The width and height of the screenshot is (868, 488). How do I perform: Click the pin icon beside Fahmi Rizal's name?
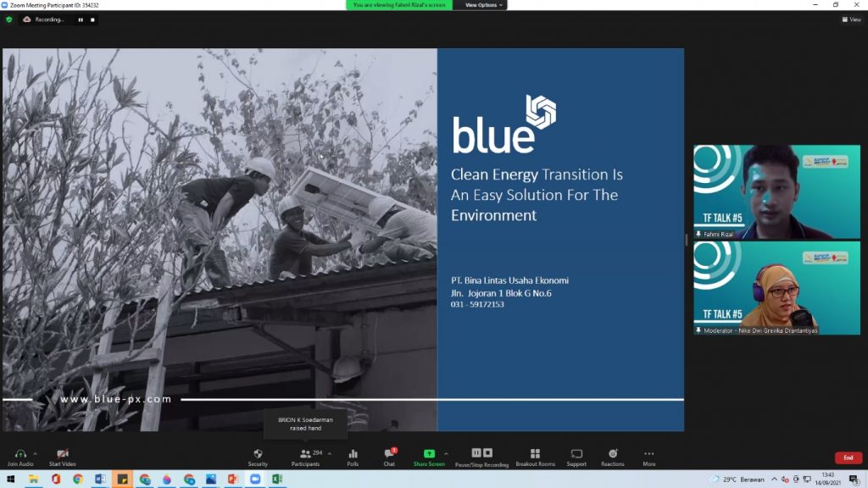click(698, 234)
